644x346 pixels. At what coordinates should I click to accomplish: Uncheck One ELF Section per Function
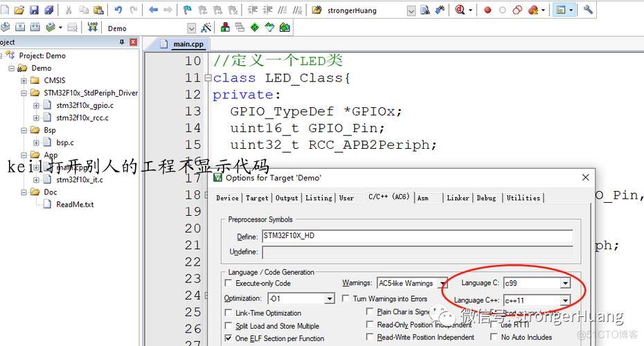[x=229, y=338]
